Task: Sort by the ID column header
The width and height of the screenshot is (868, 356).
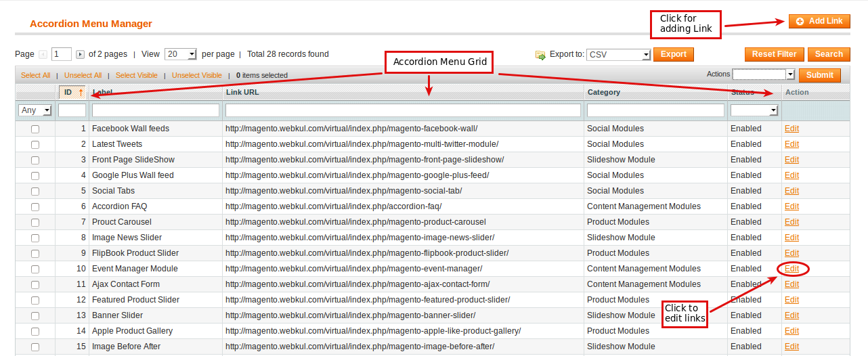Action: [x=72, y=92]
